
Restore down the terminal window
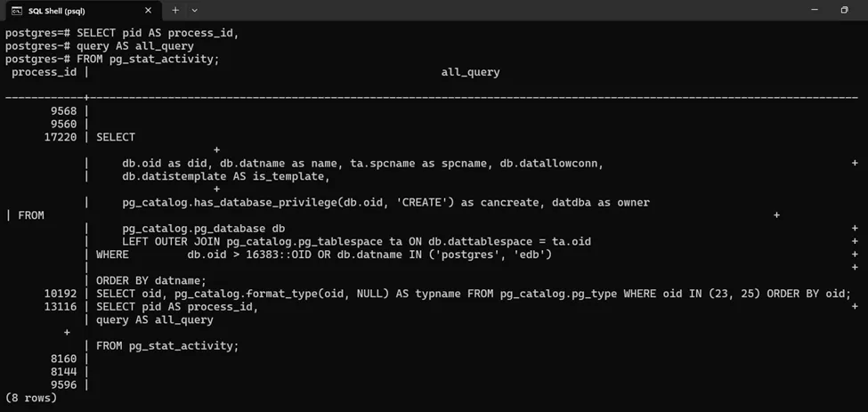tap(844, 11)
